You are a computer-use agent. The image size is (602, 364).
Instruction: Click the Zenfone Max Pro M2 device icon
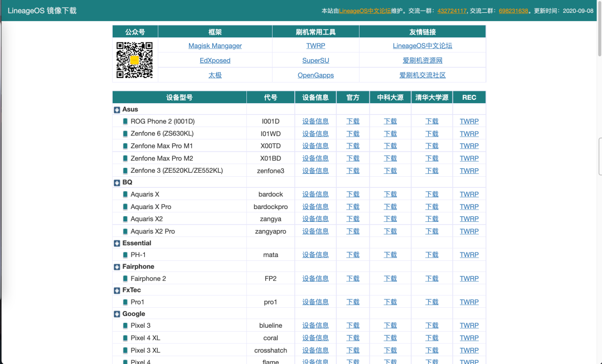click(x=125, y=158)
